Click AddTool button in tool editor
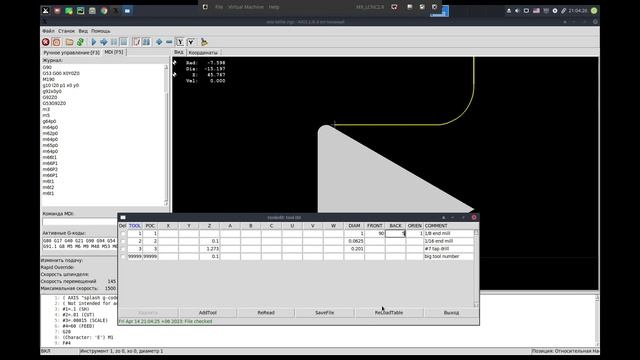This screenshot has width=640, height=360. click(x=208, y=313)
